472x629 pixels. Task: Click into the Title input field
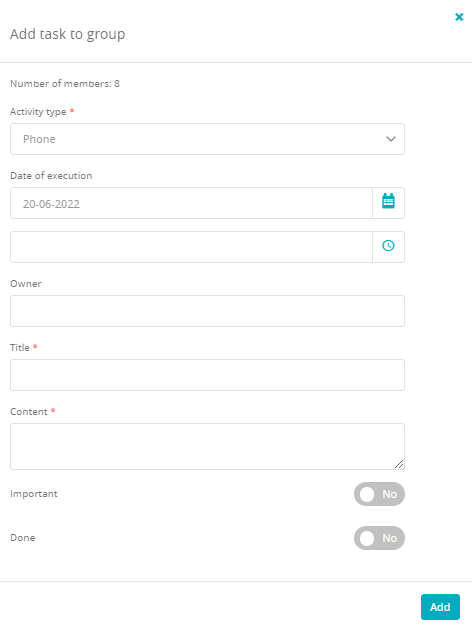[207, 375]
